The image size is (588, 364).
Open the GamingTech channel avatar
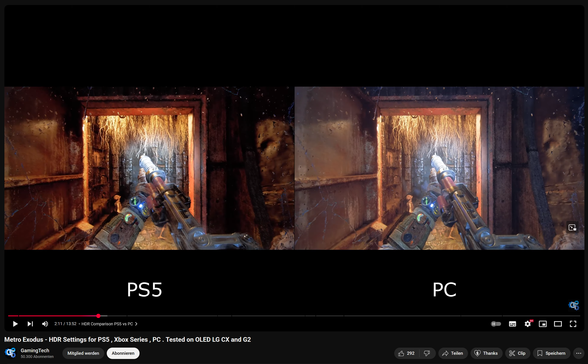click(x=11, y=353)
